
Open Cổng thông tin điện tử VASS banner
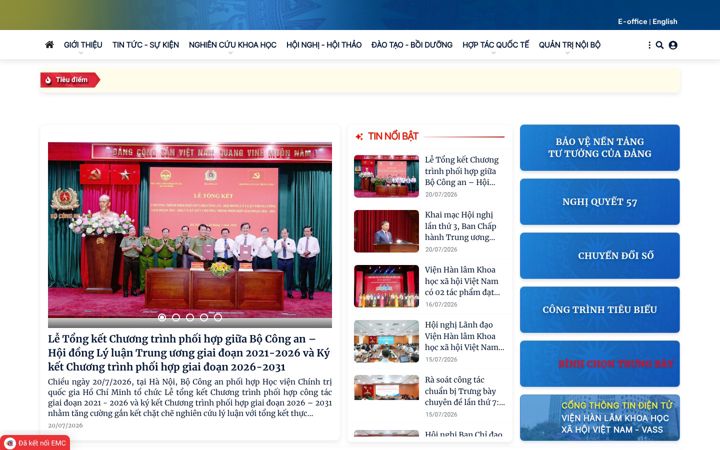coord(600,417)
